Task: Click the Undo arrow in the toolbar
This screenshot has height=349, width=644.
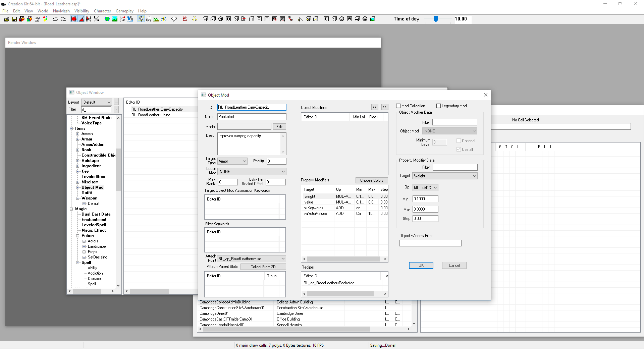Action: pos(55,19)
